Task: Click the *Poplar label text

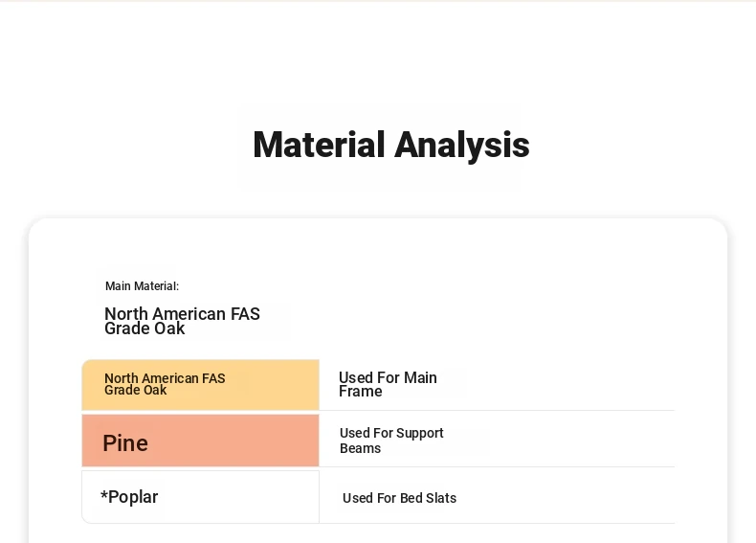Action: point(129,497)
